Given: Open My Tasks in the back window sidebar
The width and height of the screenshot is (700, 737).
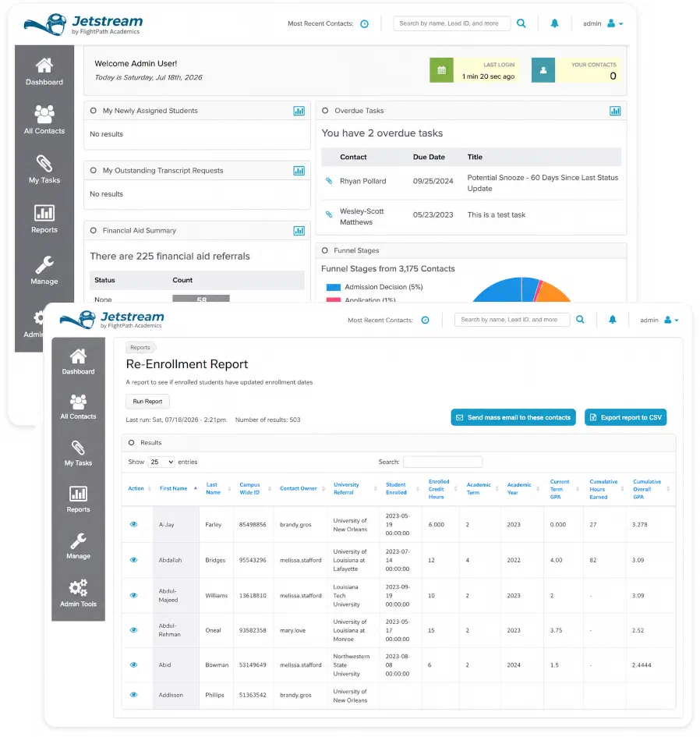Looking at the screenshot, I should [x=44, y=169].
